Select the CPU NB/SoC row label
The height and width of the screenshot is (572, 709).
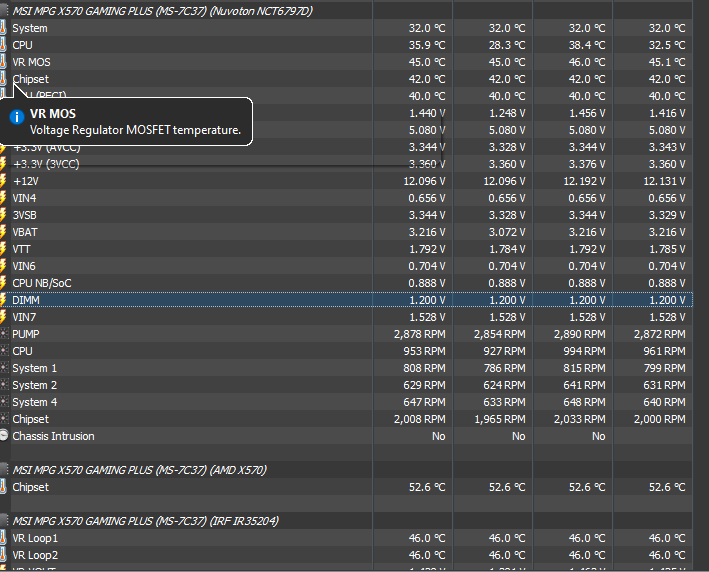pos(42,283)
